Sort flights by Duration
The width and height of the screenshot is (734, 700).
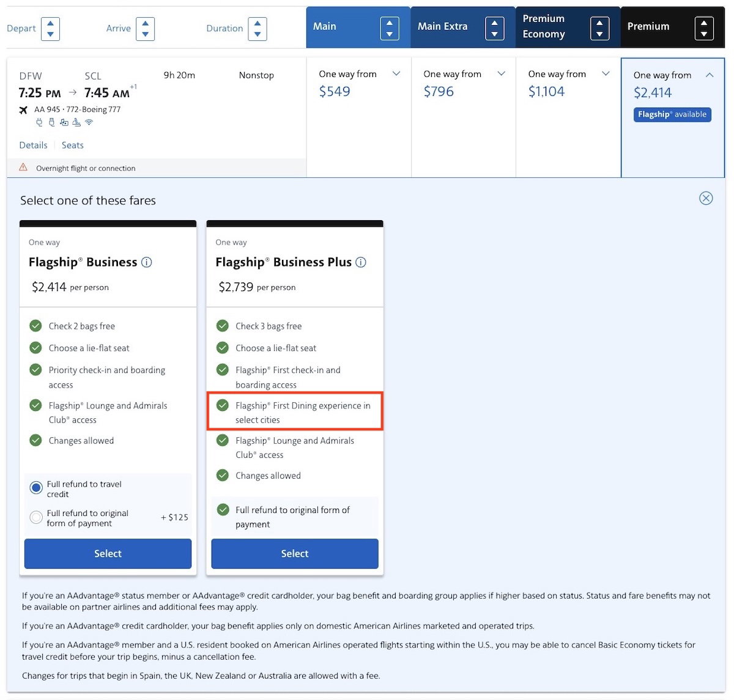(x=258, y=29)
